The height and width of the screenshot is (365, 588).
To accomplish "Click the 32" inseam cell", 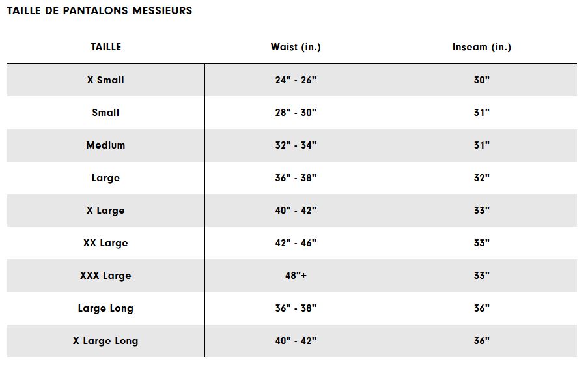I will [481, 178].
